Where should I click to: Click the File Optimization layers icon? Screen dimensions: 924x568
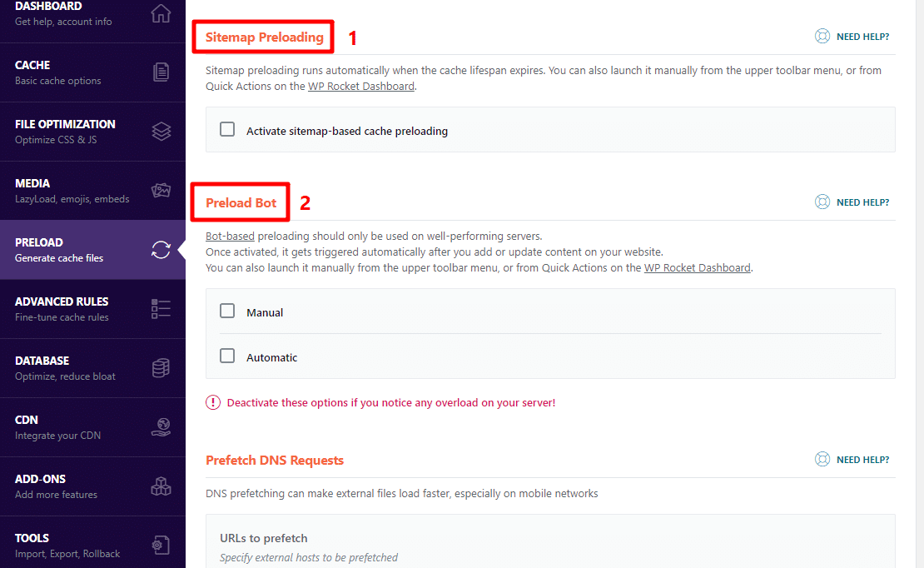(161, 131)
